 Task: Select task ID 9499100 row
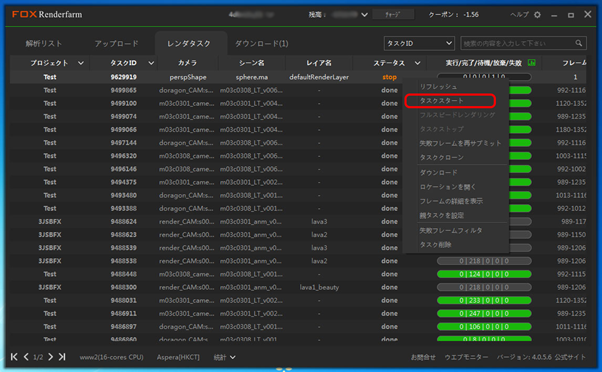pyautogui.click(x=298, y=103)
